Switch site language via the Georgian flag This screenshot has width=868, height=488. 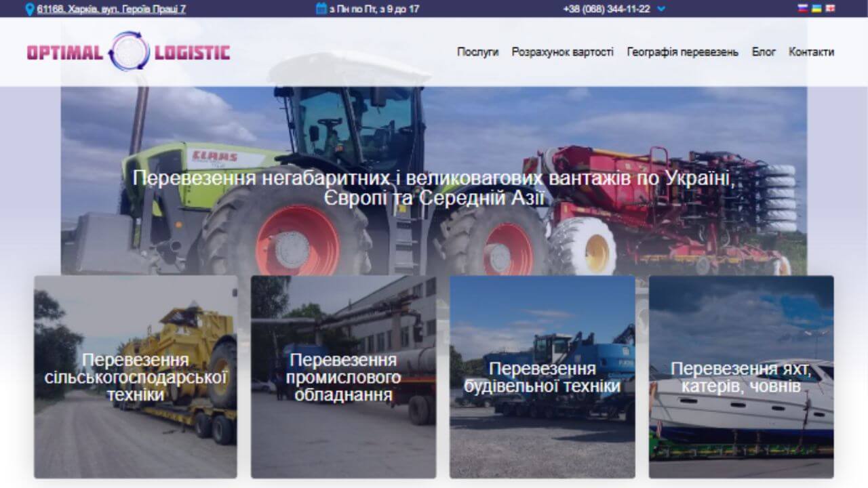(830, 9)
